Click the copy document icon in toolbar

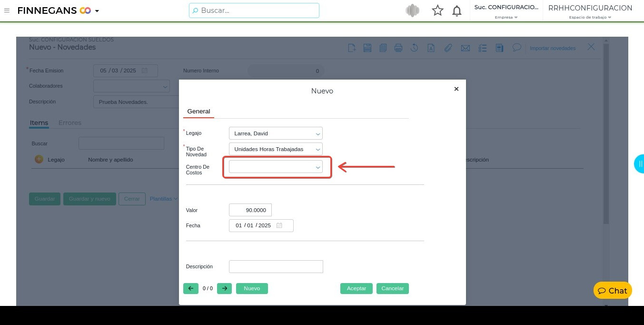coord(383,48)
